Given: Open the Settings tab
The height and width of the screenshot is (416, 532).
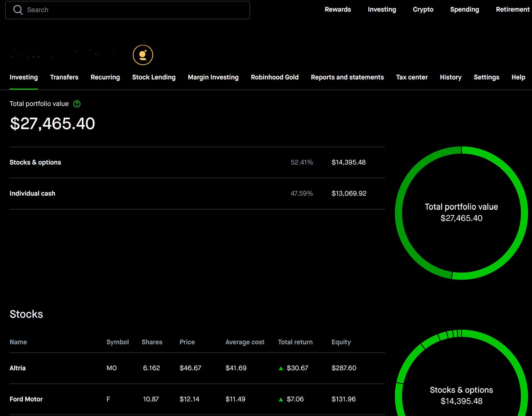Looking at the screenshot, I should (x=486, y=77).
